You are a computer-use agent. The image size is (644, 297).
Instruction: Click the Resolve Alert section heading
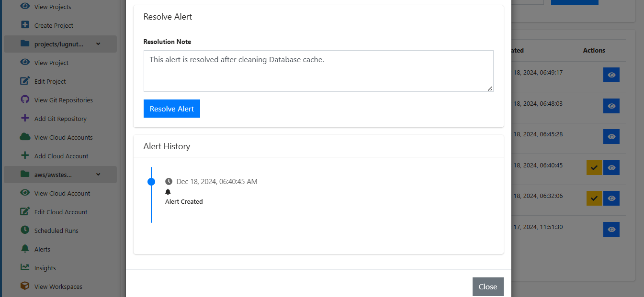[x=168, y=17]
